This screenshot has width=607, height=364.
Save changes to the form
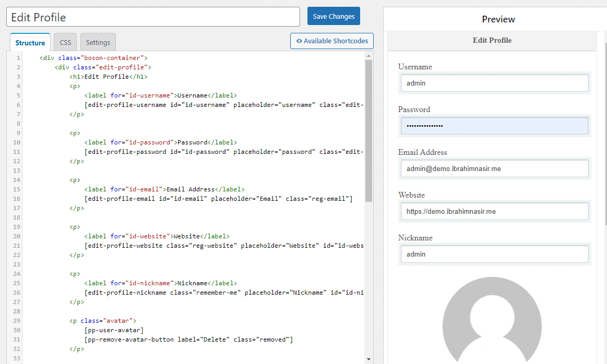point(334,16)
